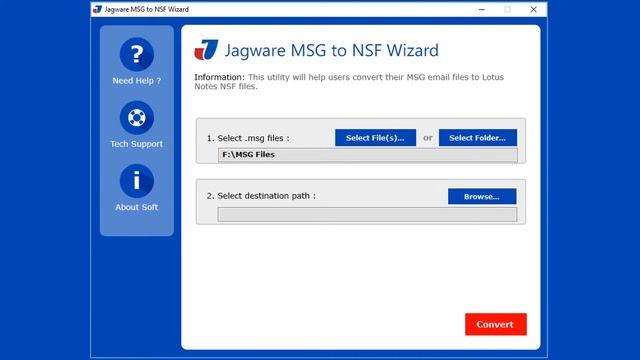The height and width of the screenshot is (360, 640).
Task: Click the '2. Select destination path :' label
Action: coord(261,196)
